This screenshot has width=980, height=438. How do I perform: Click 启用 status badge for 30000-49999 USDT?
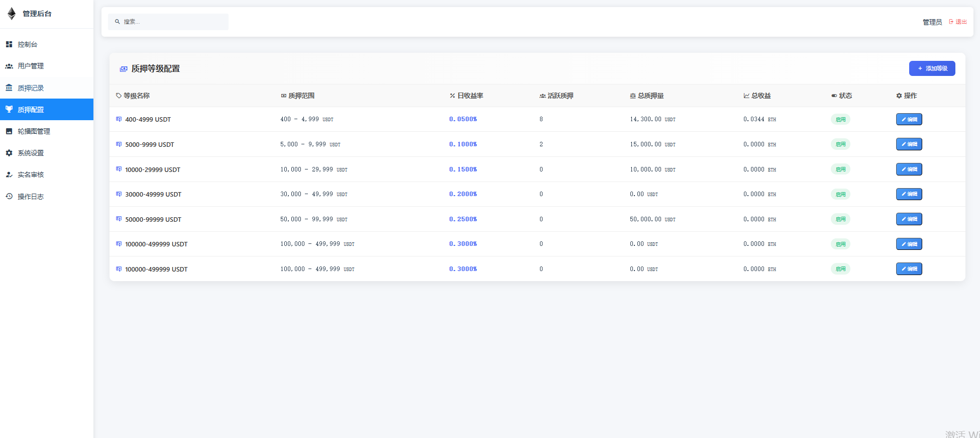coord(840,194)
